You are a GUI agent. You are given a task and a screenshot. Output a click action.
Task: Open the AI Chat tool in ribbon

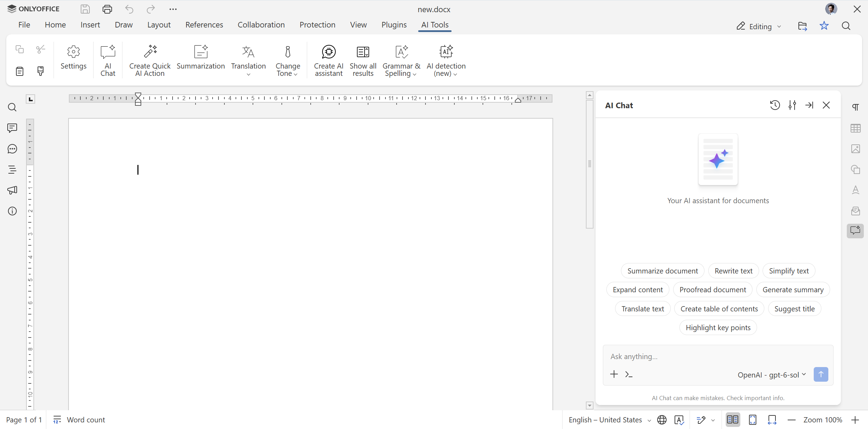pos(107,60)
